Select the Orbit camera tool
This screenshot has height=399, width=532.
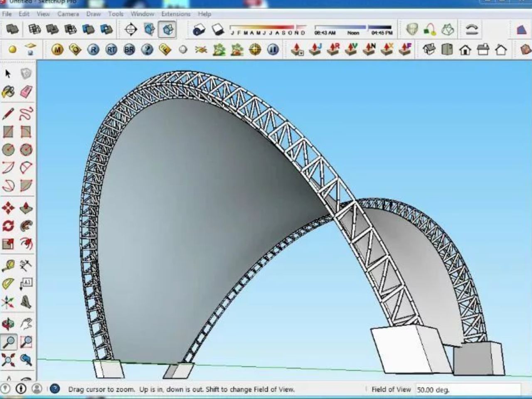tap(8, 323)
